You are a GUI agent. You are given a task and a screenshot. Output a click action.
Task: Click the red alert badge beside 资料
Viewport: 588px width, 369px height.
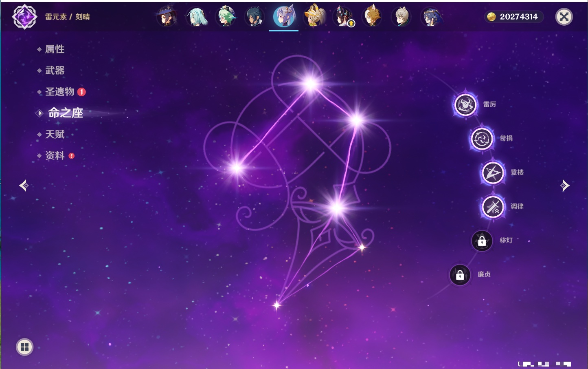(72, 155)
